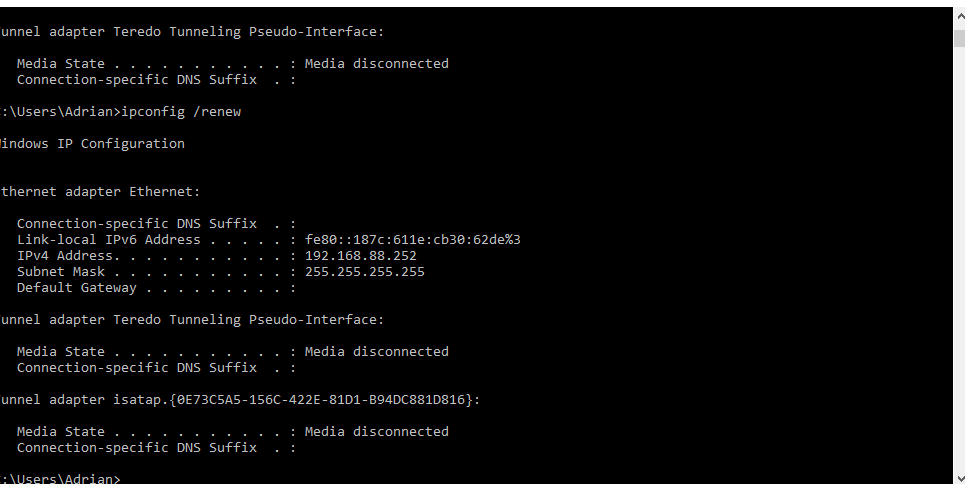Click the "Default Gateway" label

(76, 288)
